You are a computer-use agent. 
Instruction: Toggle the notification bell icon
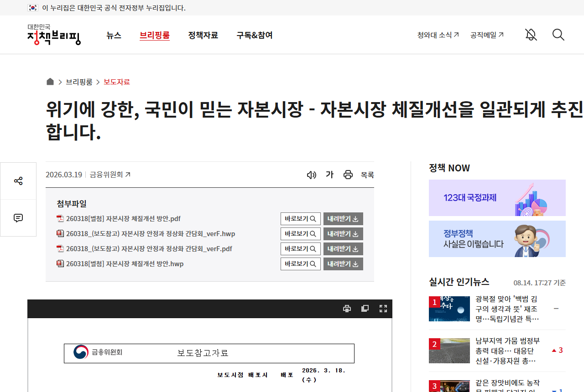click(531, 35)
